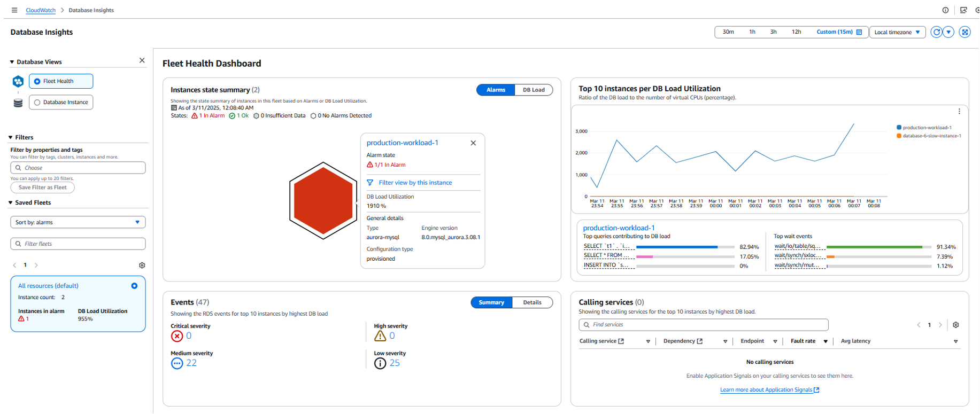The height and width of the screenshot is (414, 980).
Task: Open the hamburger navigation menu
Action: (14, 10)
